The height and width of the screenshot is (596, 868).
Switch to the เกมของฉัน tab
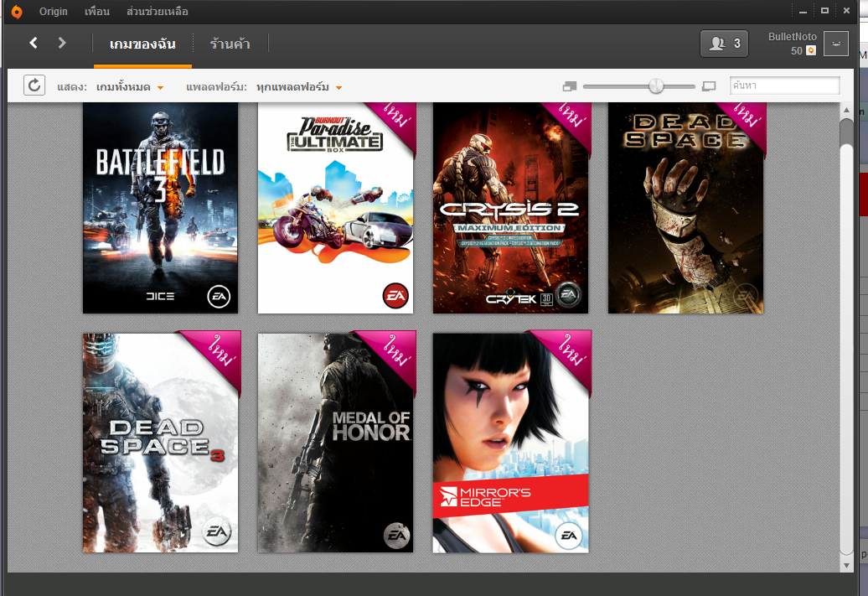(x=142, y=44)
